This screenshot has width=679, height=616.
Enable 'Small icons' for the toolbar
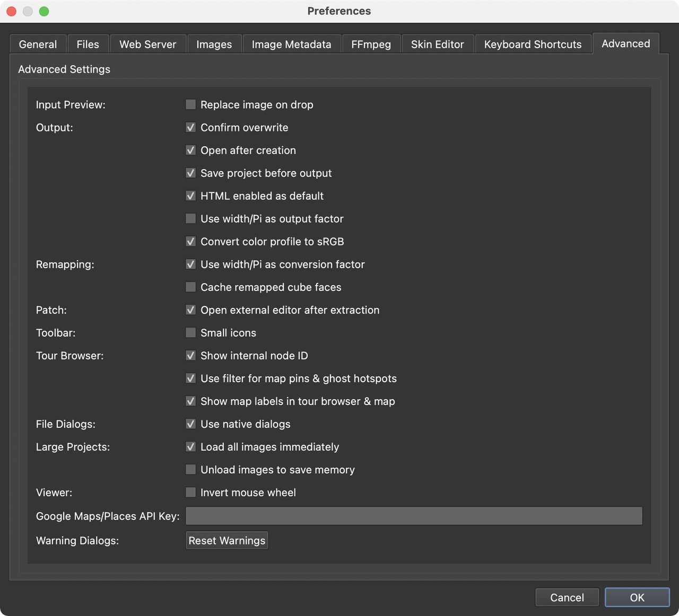point(190,332)
